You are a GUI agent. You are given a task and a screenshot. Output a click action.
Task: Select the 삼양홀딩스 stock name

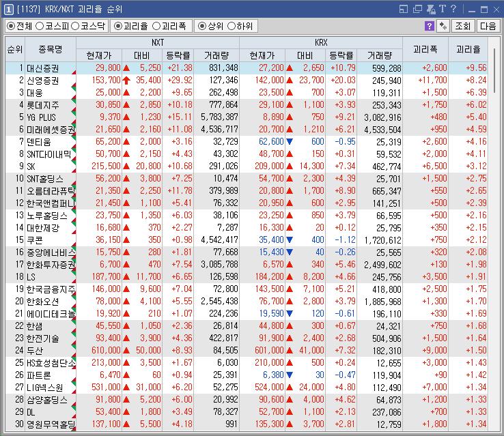click(47, 400)
